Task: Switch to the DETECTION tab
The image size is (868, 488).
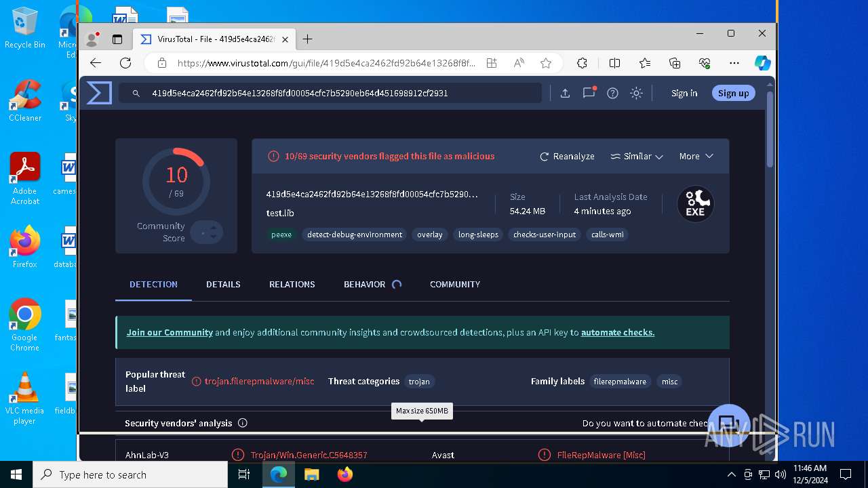Action: point(153,284)
